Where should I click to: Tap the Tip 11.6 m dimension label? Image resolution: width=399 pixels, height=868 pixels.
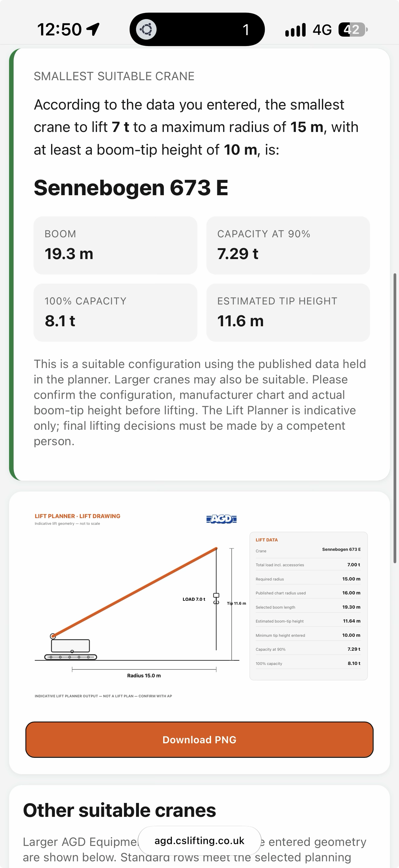click(x=236, y=603)
